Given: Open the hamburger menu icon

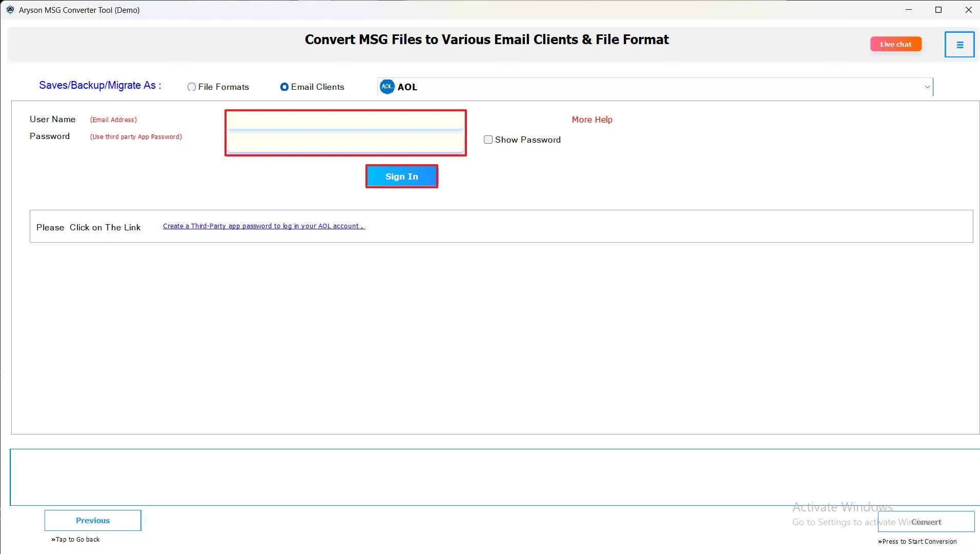Looking at the screenshot, I should coord(959,45).
